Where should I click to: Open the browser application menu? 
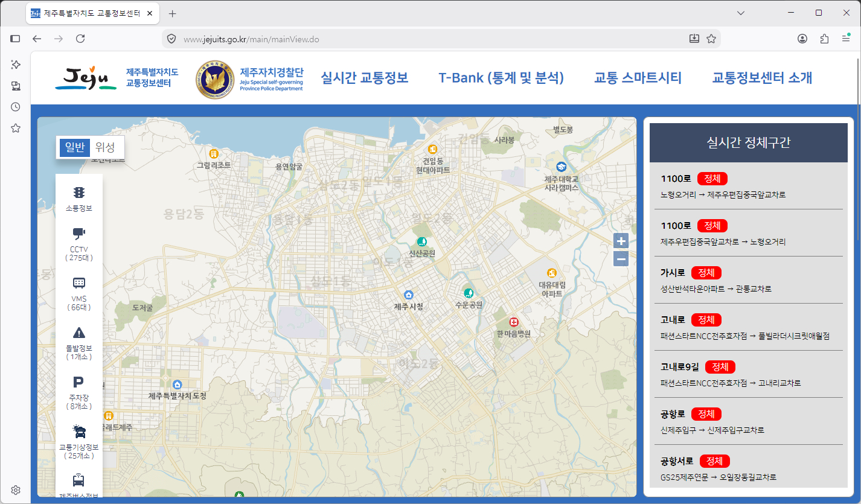(846, 39)
